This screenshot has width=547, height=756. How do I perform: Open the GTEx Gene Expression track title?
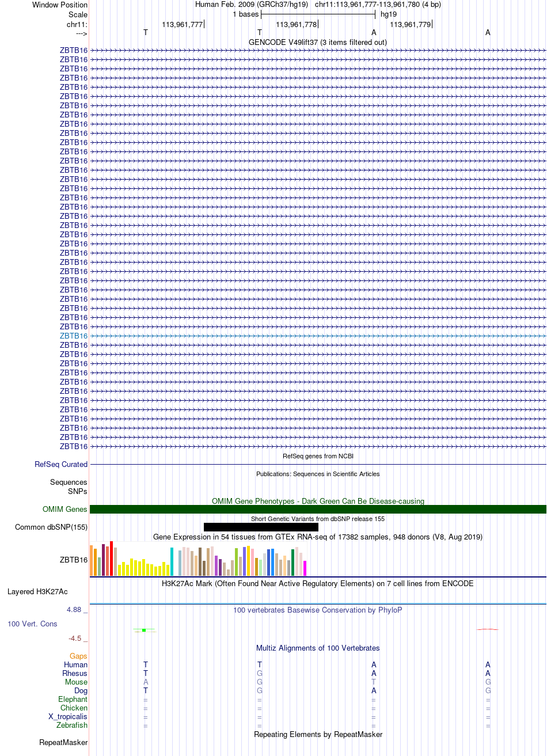[318, 537]
